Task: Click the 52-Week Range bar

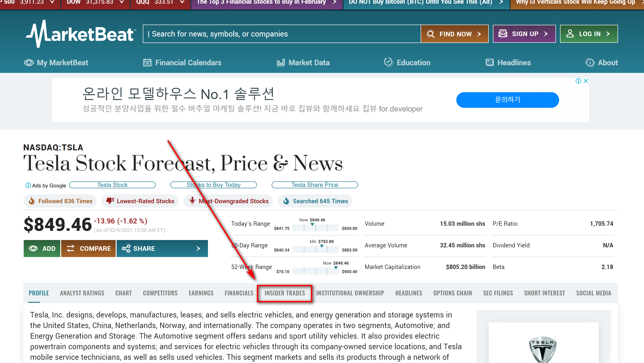Action: pyautogui.click(x=315, y=271)
